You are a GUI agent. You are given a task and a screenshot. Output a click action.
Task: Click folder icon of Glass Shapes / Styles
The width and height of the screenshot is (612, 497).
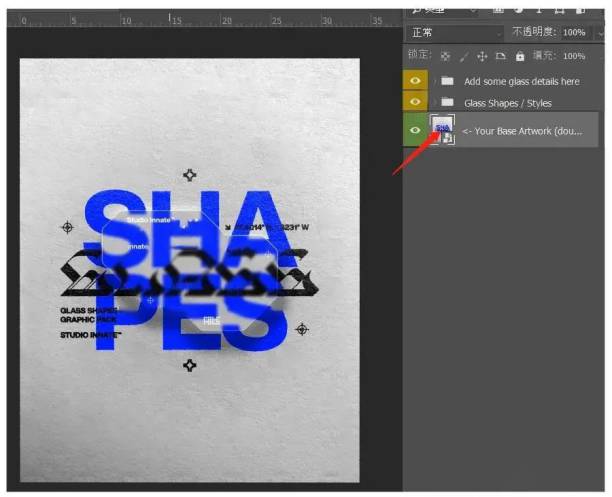click(x=448, y=103)
